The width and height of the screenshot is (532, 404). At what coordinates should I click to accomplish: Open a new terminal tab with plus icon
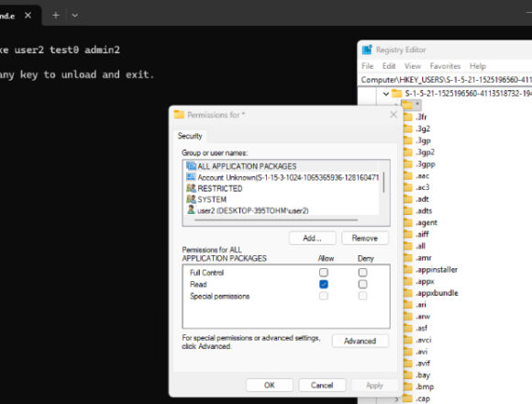(56, 16)
